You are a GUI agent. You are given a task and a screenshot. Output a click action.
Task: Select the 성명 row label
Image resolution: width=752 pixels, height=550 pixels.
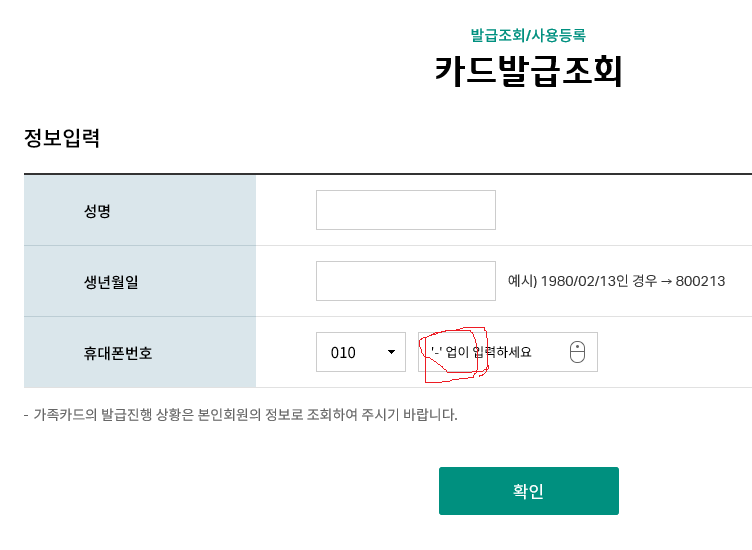[98, 211]
